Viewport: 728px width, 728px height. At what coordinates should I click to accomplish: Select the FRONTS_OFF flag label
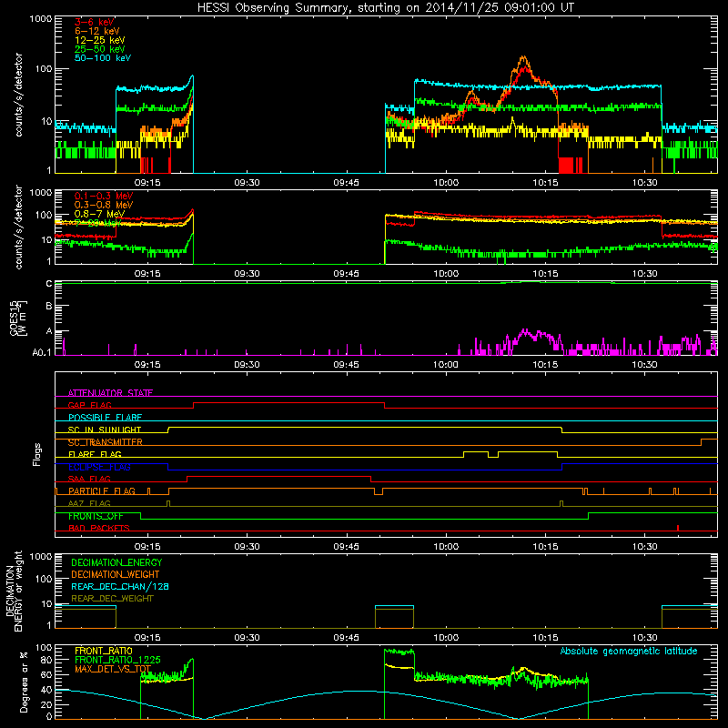pos(96,516)
